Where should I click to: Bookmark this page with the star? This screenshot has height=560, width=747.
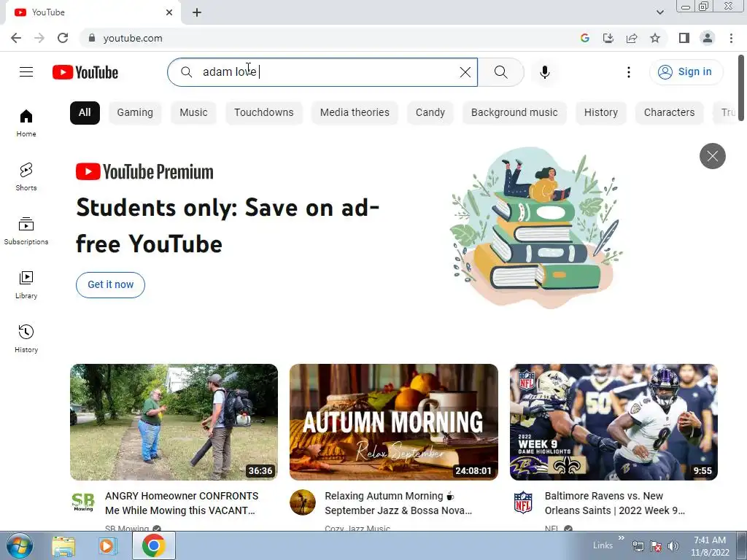pyautogui.click(x=655, y=38)
